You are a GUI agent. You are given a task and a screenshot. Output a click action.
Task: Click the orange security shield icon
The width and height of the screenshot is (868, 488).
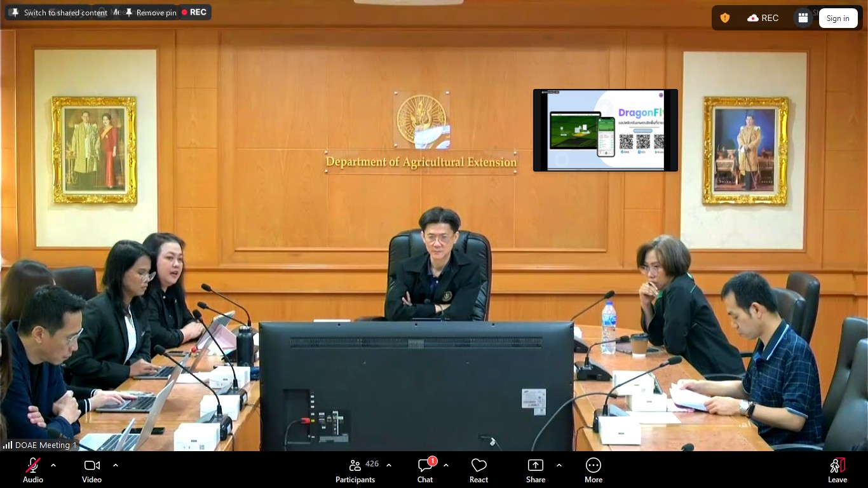[725, 18]
